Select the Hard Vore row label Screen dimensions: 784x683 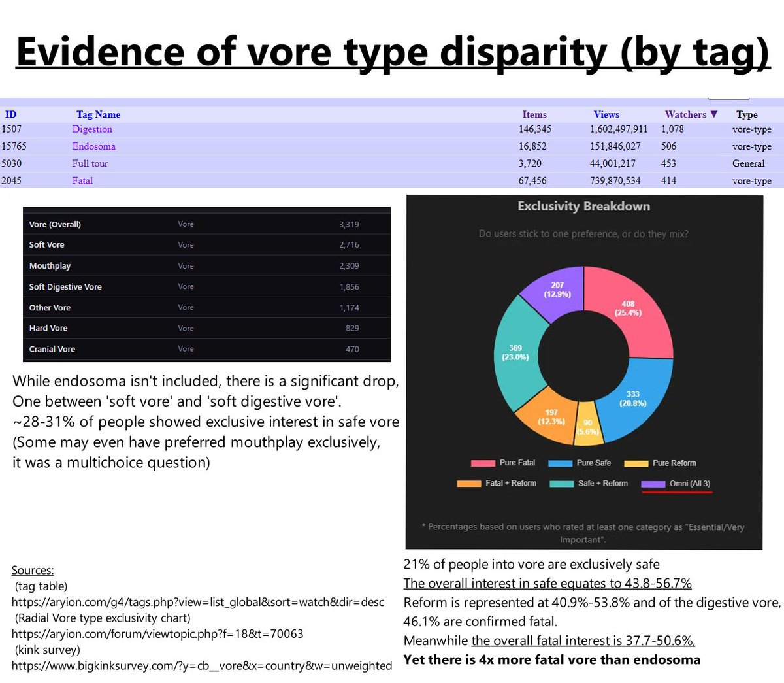click(x=48, y=328)
